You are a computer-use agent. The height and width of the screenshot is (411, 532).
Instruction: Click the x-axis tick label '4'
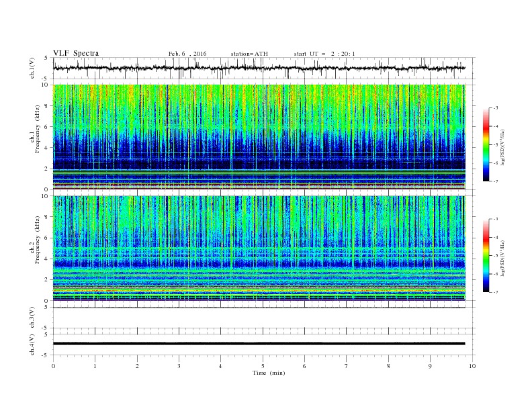(x=220, y=366)
